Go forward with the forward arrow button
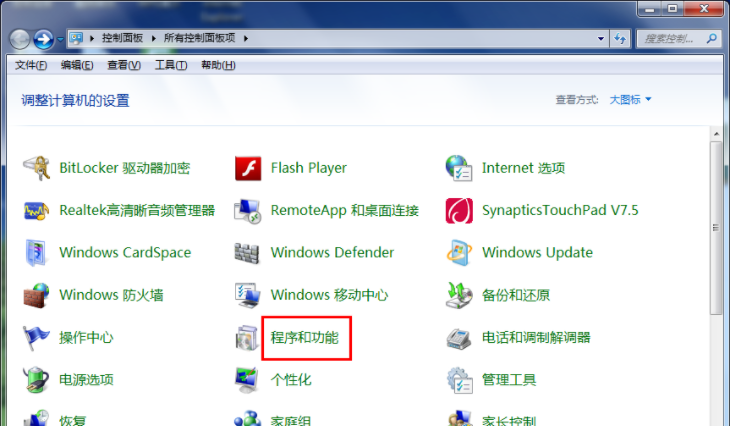Screen dimensions: 730x426 [43, 40]
